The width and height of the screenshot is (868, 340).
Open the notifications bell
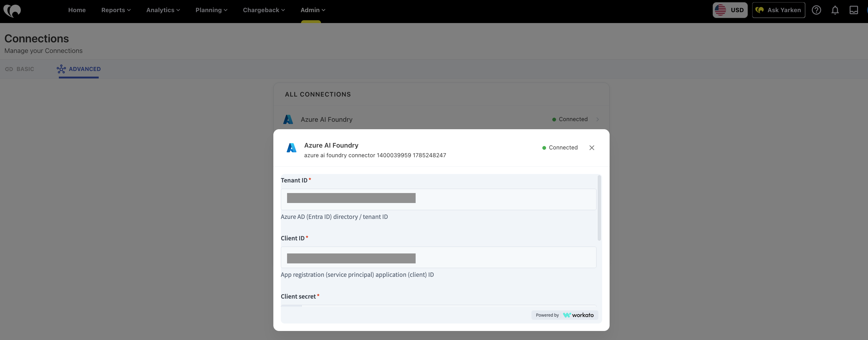pyautogui.click(x=835, y=10)
